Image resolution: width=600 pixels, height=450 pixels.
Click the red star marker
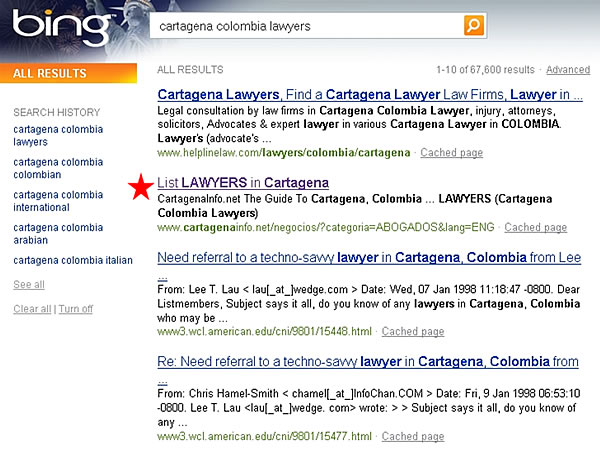tap(142, 187)
